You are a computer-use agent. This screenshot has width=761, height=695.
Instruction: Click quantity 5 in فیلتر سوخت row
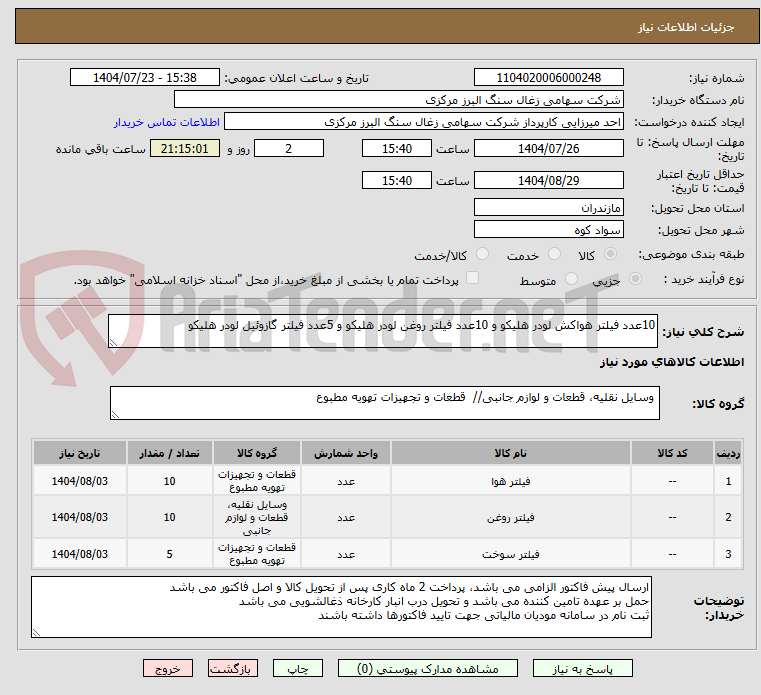click(x=169, y=554)
